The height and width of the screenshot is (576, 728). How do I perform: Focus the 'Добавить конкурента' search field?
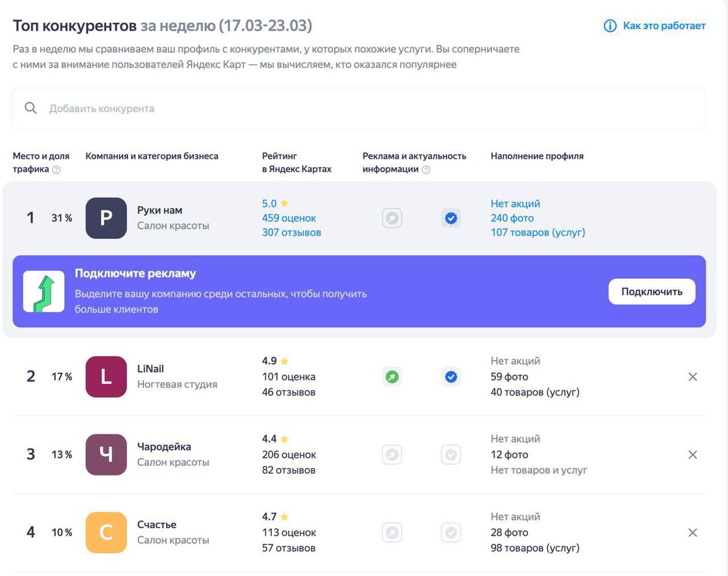[x=359, y=109]
